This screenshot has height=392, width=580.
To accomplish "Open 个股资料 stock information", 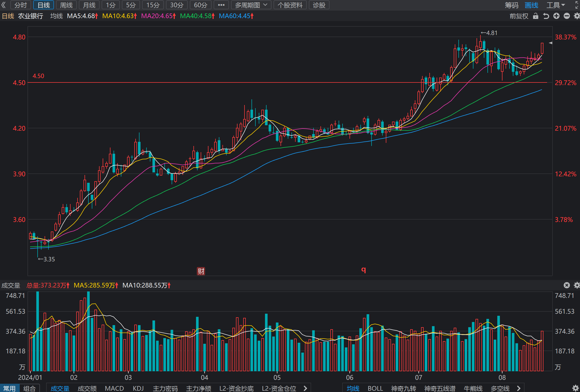I will tap(290, 5).
